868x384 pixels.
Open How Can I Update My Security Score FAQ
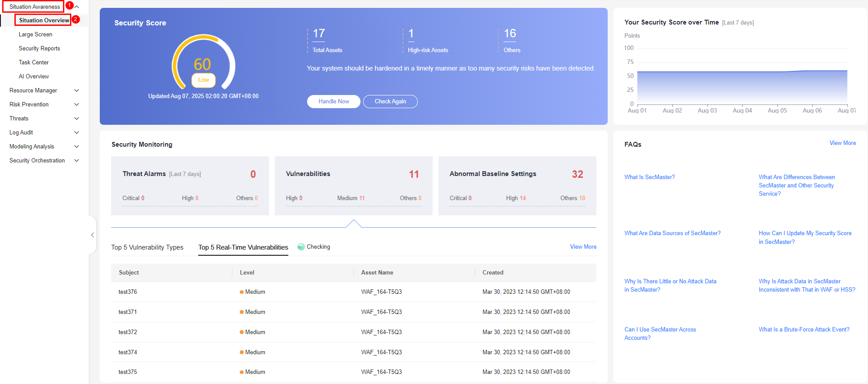[805, 237]
